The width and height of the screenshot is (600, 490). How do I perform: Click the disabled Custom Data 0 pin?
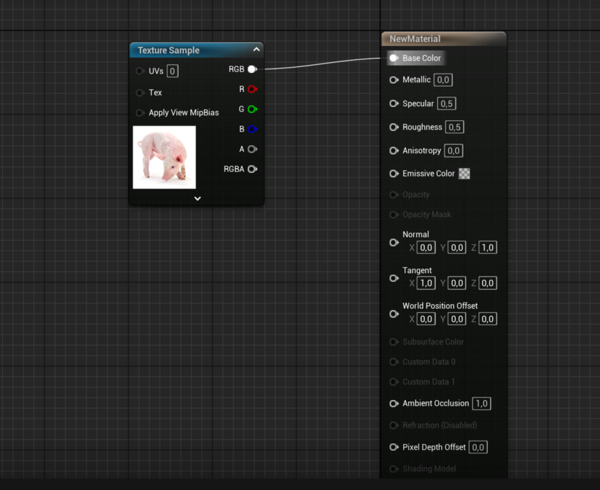(394, 362)
